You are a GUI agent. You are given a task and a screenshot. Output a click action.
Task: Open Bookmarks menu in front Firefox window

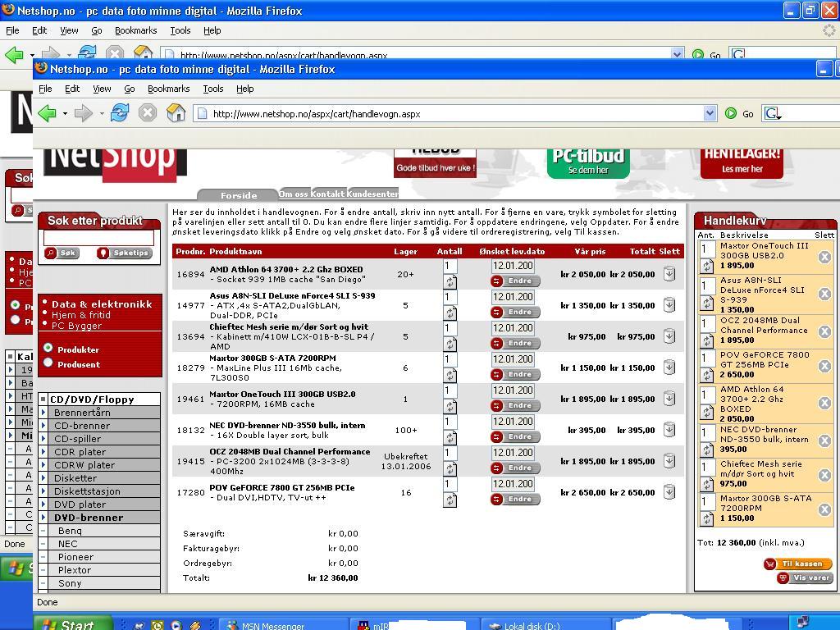pos(169,89)
